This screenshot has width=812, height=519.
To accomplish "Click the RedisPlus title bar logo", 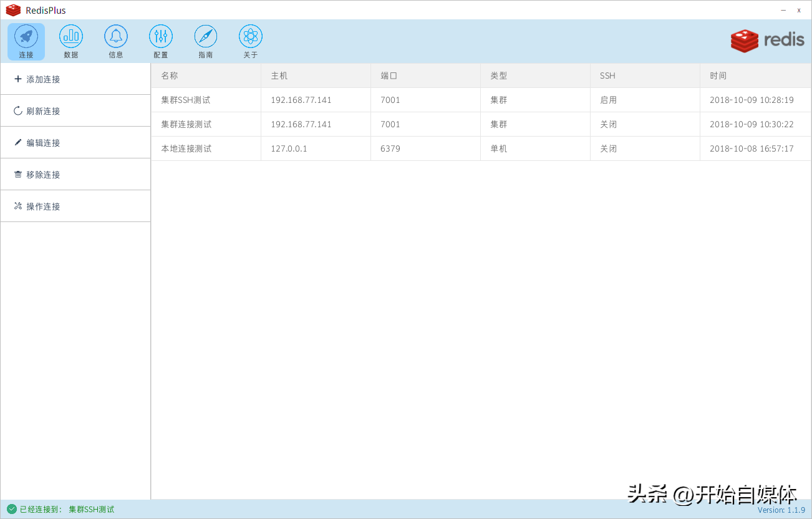I will point(13,10).
